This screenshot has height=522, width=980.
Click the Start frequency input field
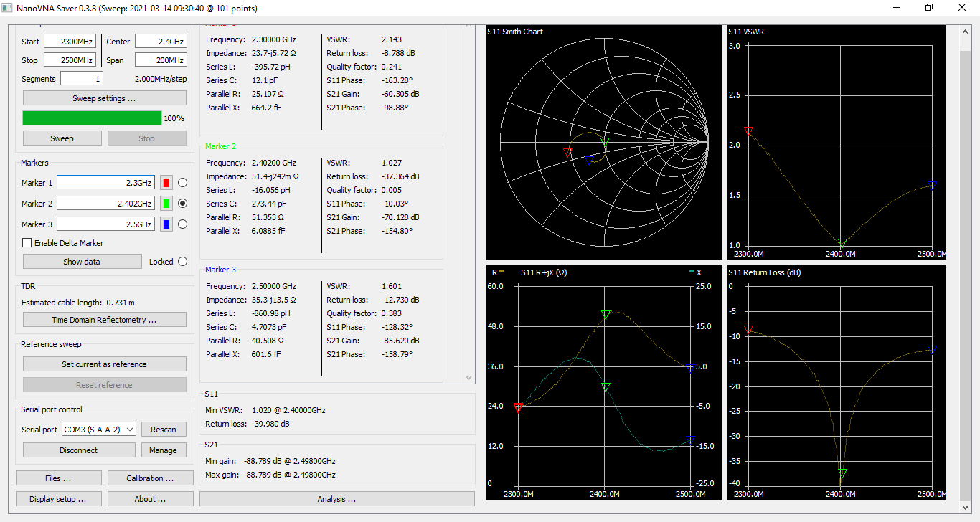[x=70, y=42]
